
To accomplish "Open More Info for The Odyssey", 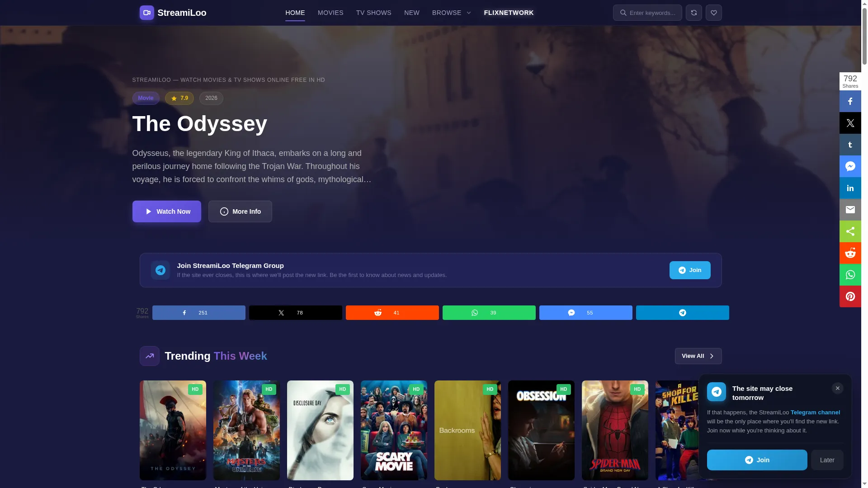I will 240,211.
